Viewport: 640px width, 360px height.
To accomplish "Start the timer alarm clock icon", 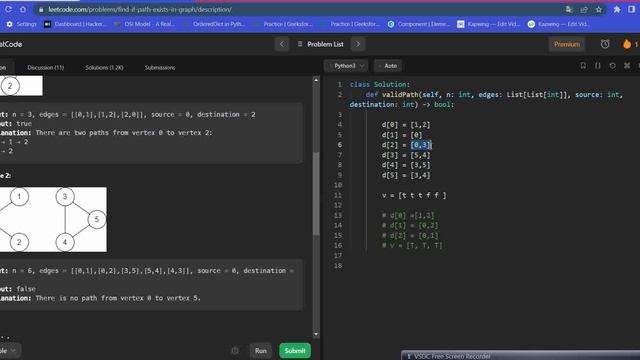I will click(x=605, y=44).
